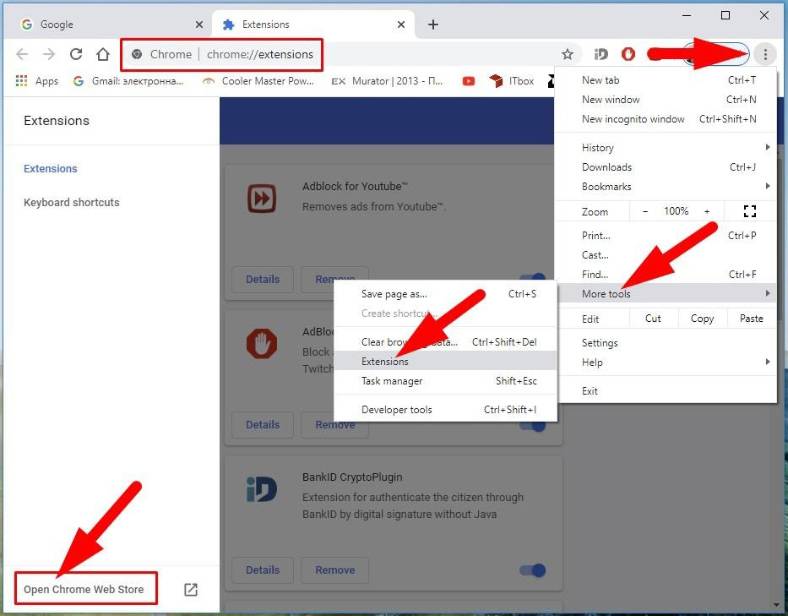The width and height of the screenshot is (788, 616).
Task: Click the Adblock for Youtube extension icon
Action: [x=261, y=198]
